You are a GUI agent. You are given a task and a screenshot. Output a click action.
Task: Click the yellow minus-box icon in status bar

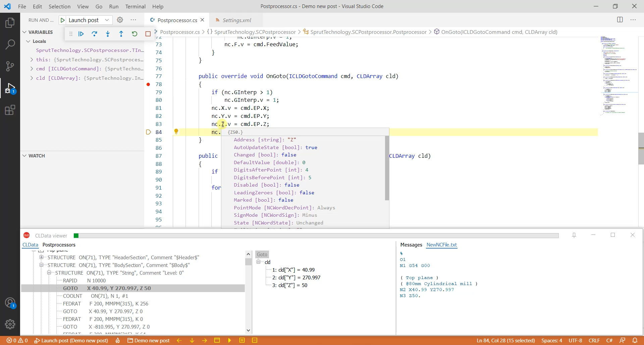click(255, 340)
